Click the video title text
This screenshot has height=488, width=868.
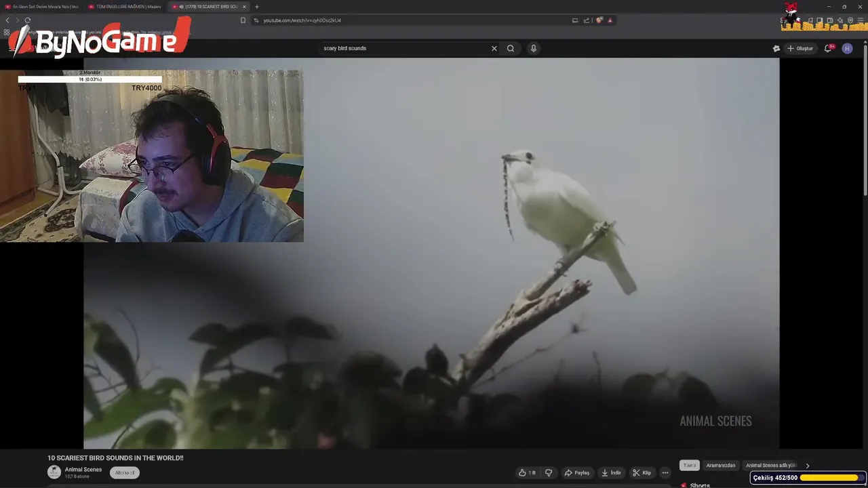pos(115,458)
